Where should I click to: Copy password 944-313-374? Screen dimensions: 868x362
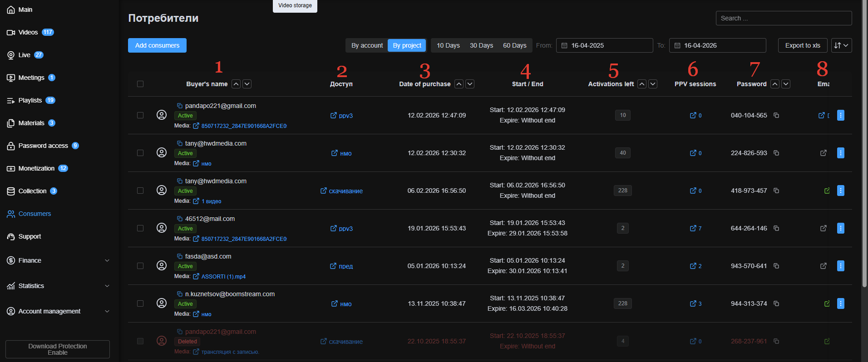[x=776, y=303]
